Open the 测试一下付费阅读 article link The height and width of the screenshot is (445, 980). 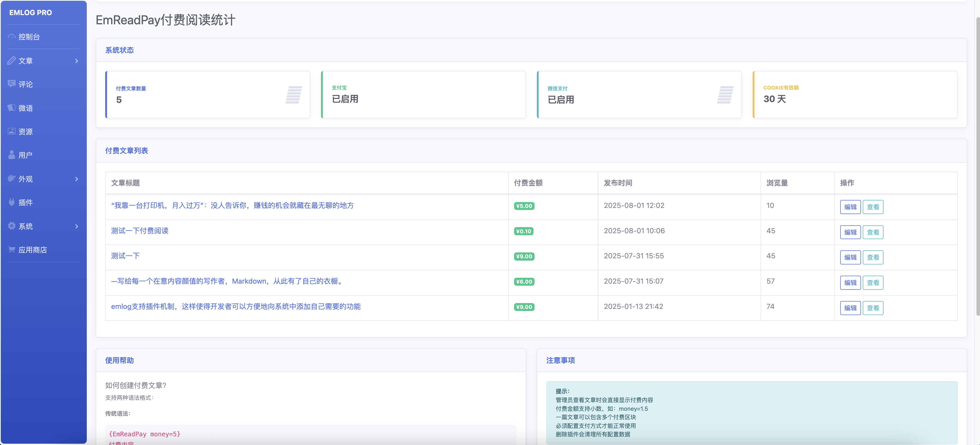[140, 231]
